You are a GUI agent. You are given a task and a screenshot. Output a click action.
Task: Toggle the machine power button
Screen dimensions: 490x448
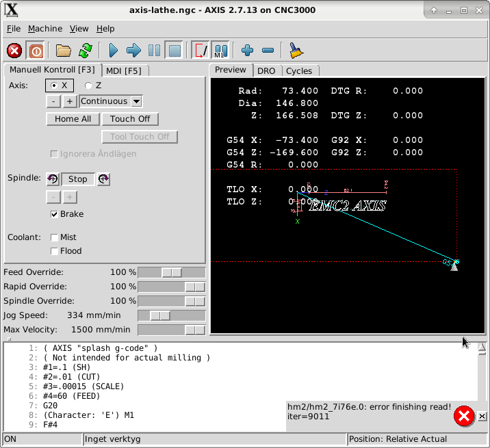[x=36, y=51]
